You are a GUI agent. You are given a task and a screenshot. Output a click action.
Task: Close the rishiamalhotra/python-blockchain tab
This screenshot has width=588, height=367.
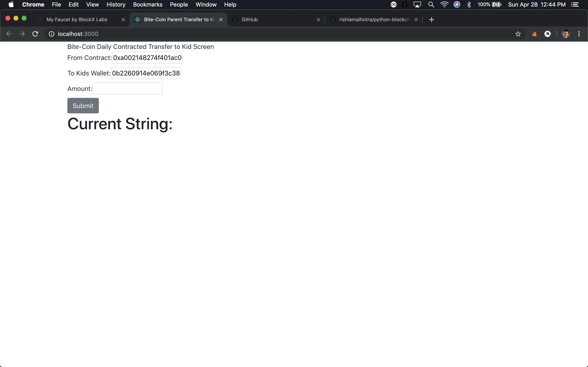[x=416, y=20]
